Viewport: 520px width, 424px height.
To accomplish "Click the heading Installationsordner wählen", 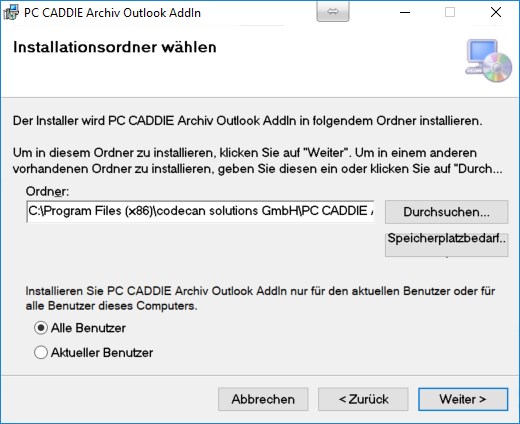I will click(115, 47).
